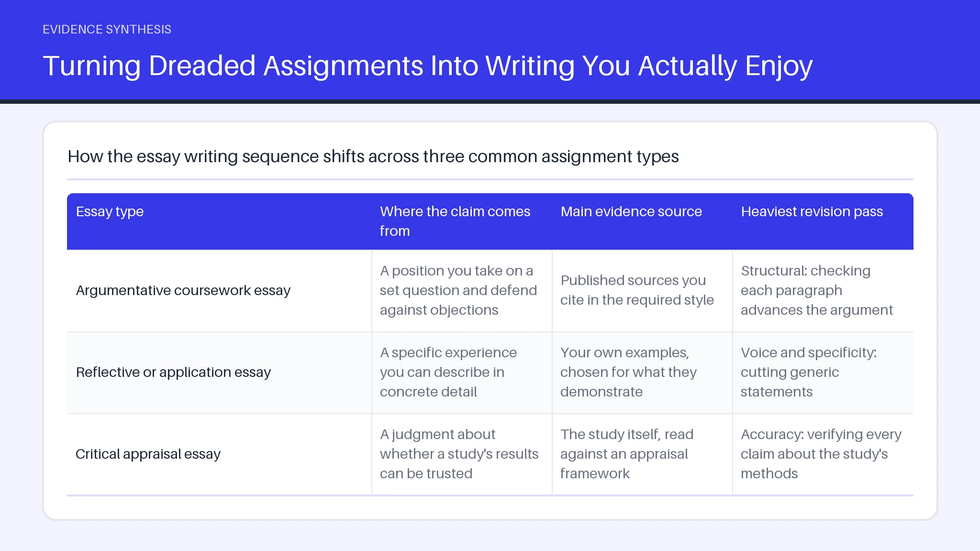Click the cell 'Voice and specificity: cutting generic statements'

tap(823, 373)
